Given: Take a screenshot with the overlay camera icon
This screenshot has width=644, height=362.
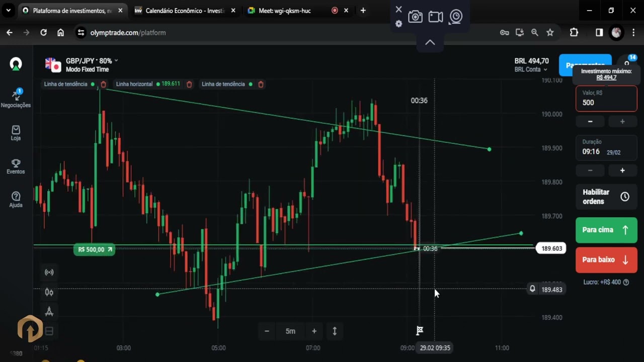Looking at the screenshot, I should pos(415,17).
